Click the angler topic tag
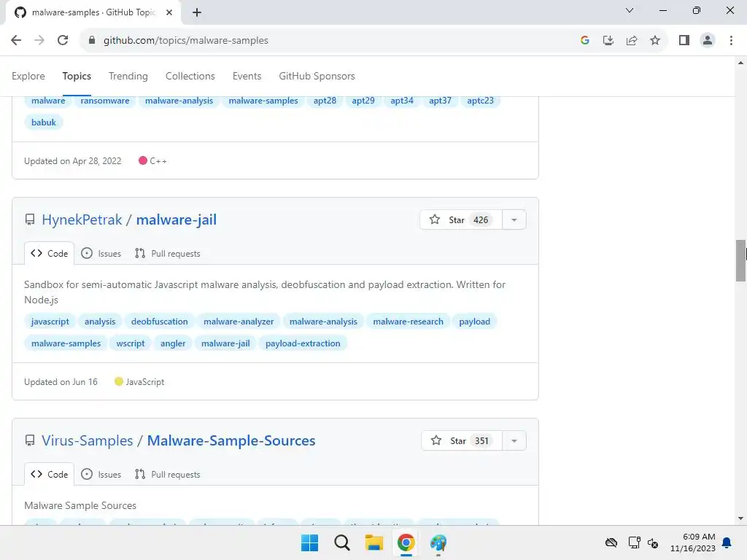This screenshot has height=560, width=747. coord(173,343)
